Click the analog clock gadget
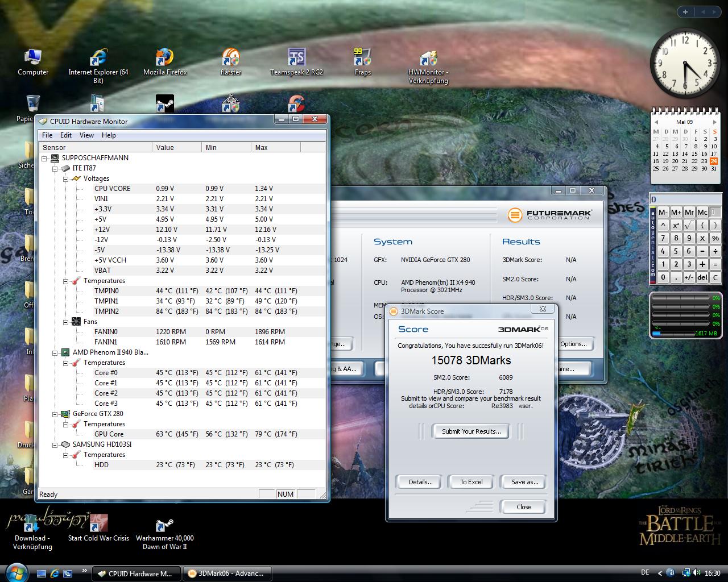This screenshot has width=728, height=582. pyautogui.click(x=685, y=63)
